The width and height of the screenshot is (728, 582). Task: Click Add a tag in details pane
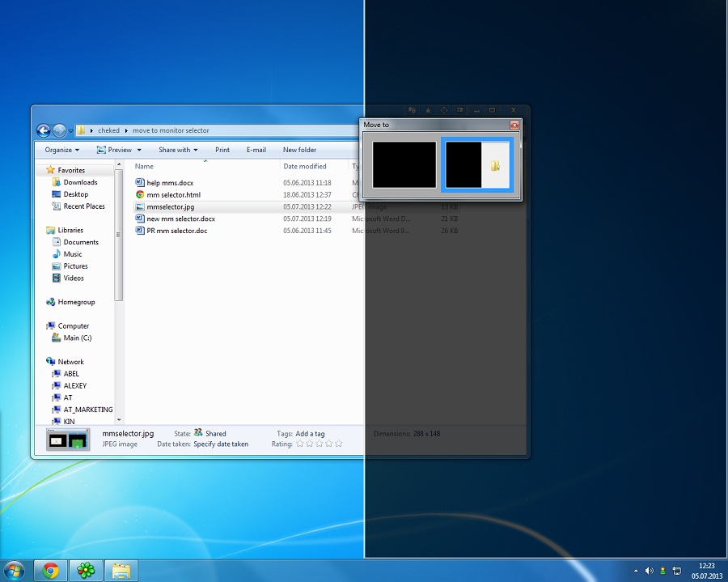[x=310, y=434]
